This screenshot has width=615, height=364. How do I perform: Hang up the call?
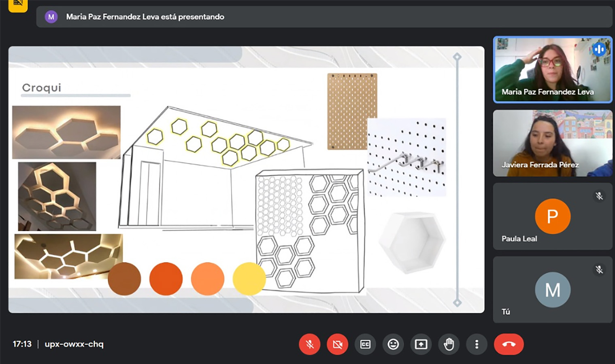(509, 344)
